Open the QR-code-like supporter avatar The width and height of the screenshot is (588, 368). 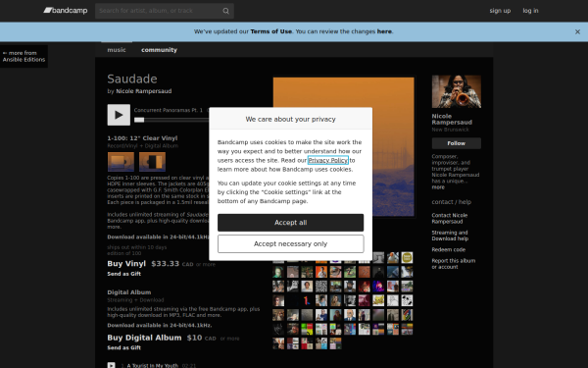321,287
